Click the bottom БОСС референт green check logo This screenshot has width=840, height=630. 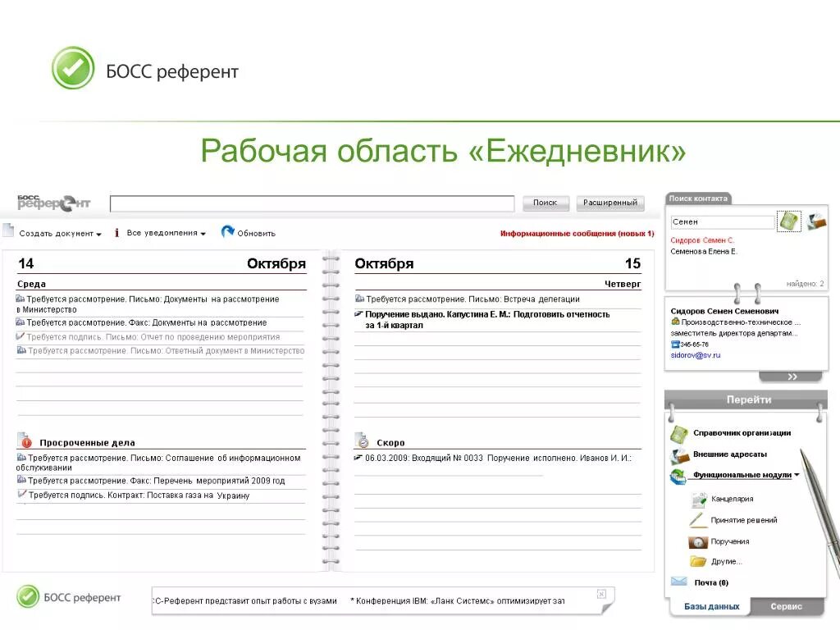[28, 596]
